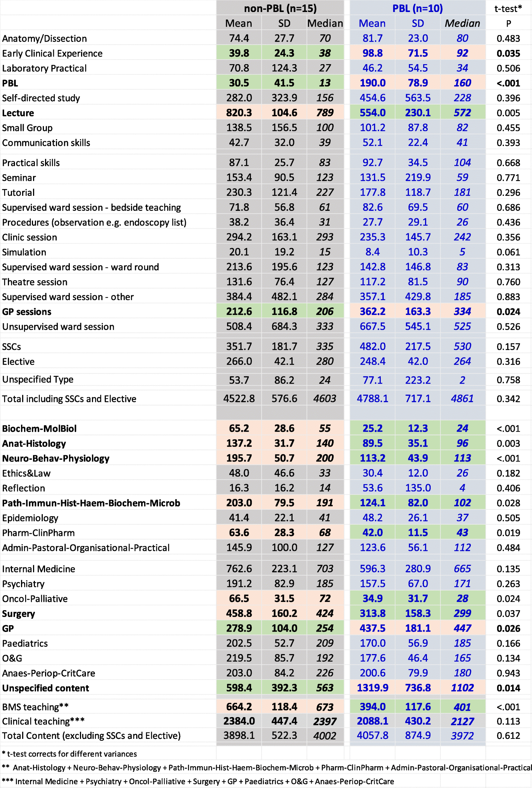Viewport: 532px width, 788px height.
Task: Select the 'Surgery' row label
Action: (18, 614)
